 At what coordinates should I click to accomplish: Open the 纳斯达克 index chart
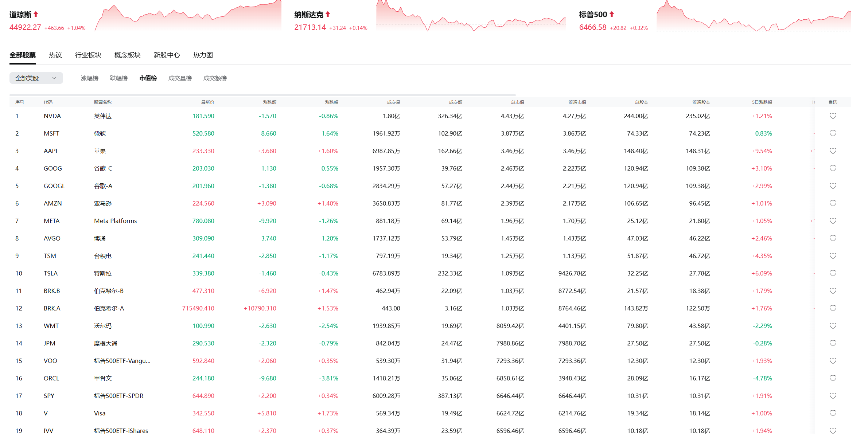pyautogui.click(x=471, y=16)
